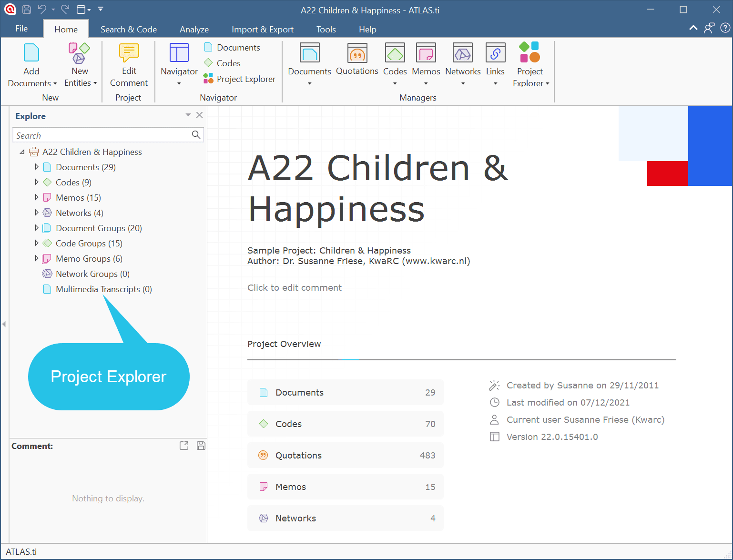Expand Codes (9) tree node

coord(37,182)
